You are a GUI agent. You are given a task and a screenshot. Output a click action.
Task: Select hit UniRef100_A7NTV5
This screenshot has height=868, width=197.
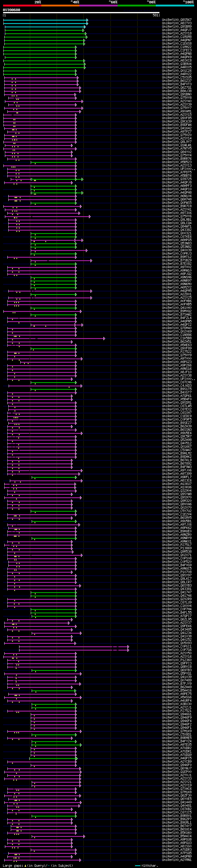(177, 149)
